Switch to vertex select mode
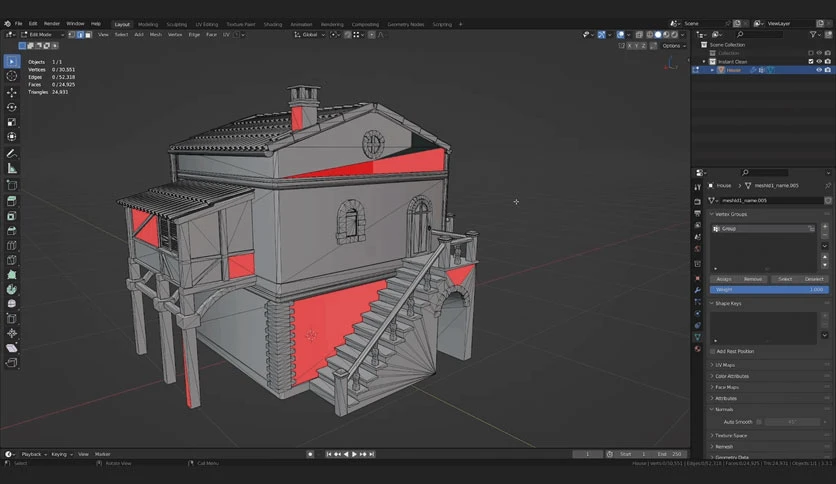This screenshot has height=484, width=836. click(71, 35)
